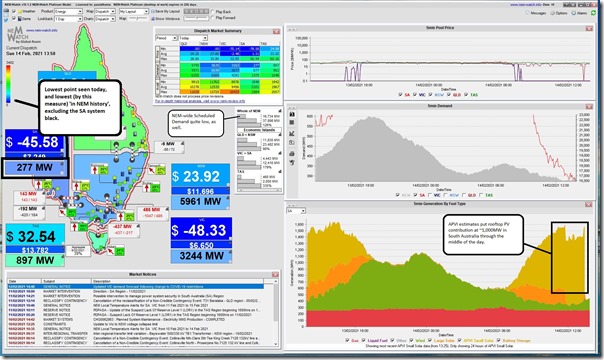Open the SA region dropdown in generation chart

coord(296,211)
